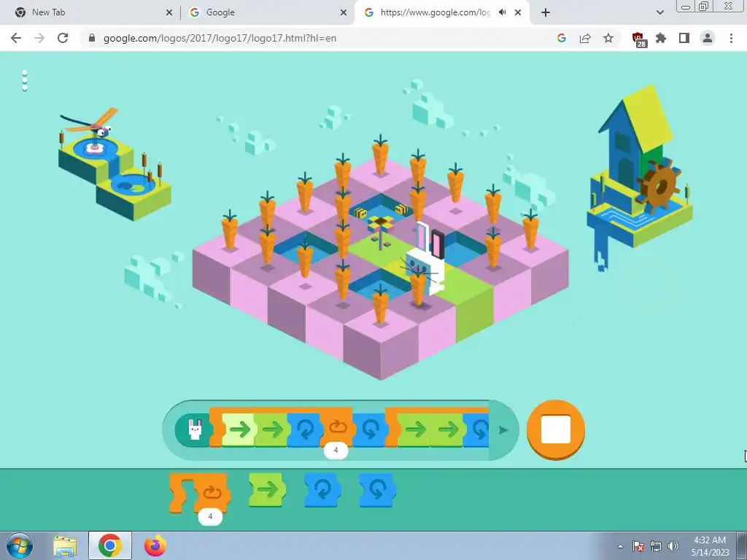Open the uBlock extension with badge 28
This screenshot has width=747, height=560.
(x=638, y=39)
